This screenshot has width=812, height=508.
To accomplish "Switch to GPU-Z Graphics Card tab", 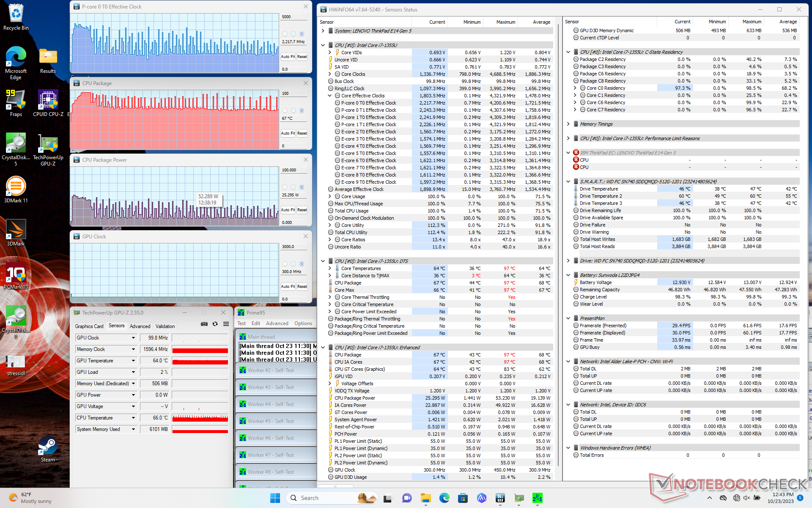I will point(89,326).
